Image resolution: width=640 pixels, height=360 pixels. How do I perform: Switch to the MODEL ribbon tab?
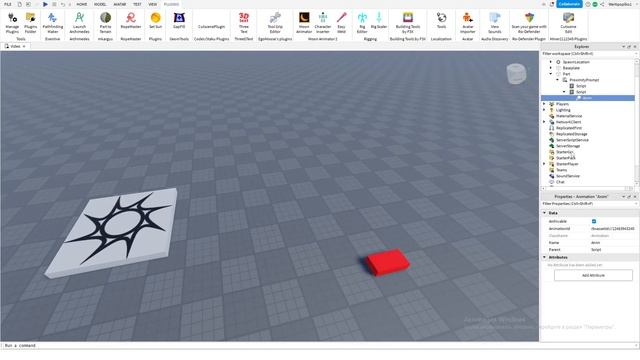click(x=100, y=4)
